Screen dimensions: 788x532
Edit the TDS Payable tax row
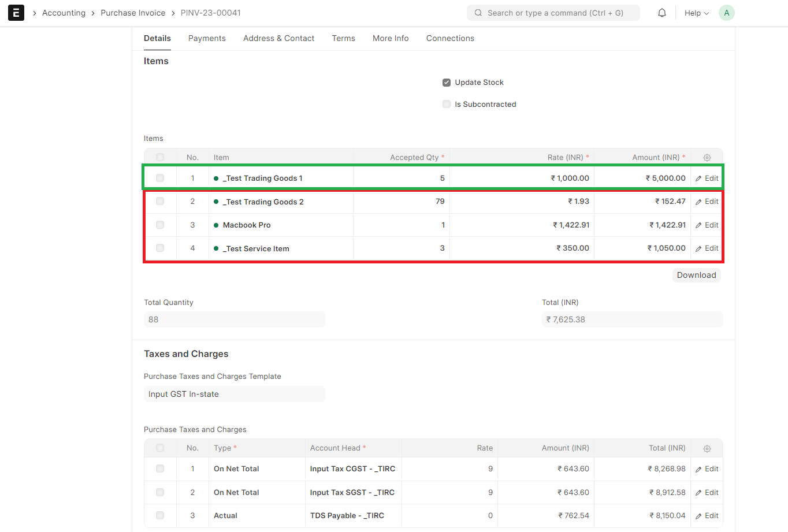(x=707, y=516)
